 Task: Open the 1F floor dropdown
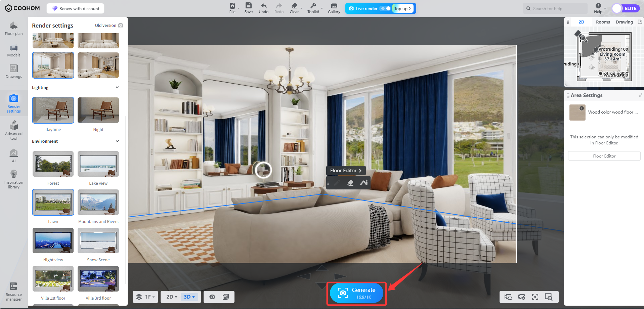click(146, 297)
